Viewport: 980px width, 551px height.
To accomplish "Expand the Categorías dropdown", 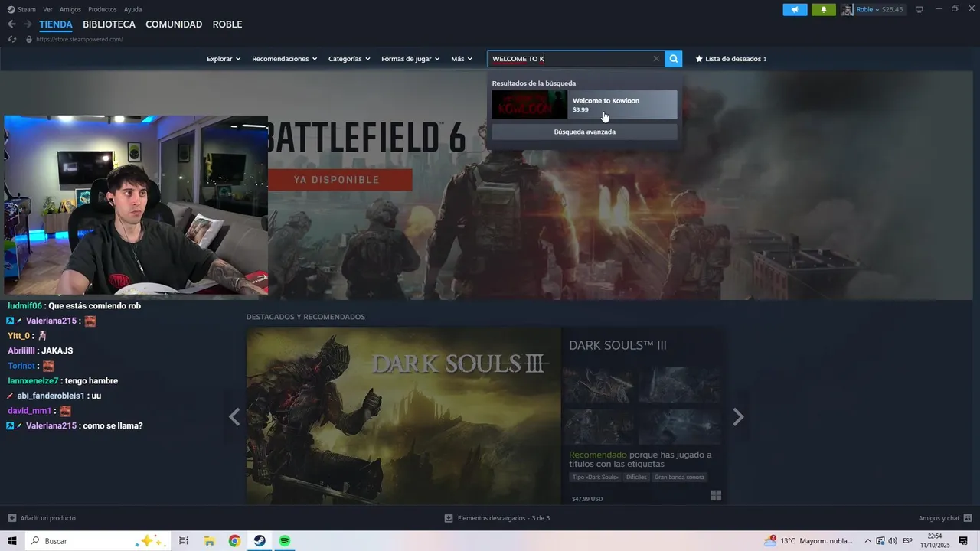I will (x=349, y=59).
